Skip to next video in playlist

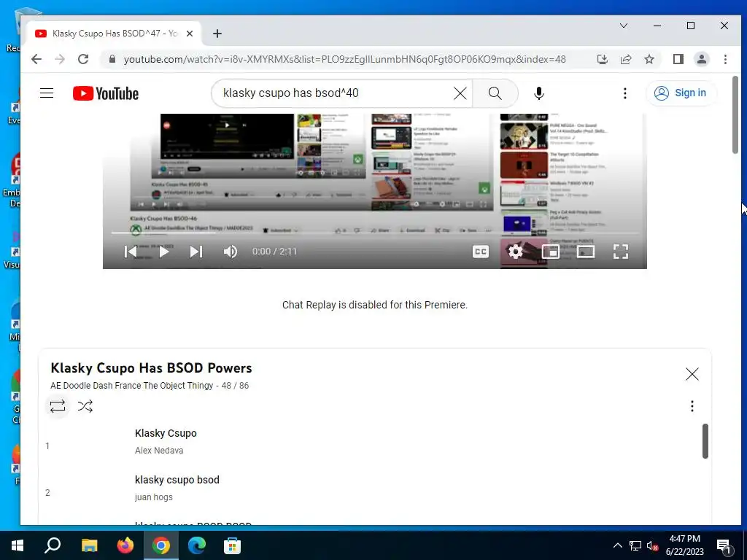[x=196, y=252]
